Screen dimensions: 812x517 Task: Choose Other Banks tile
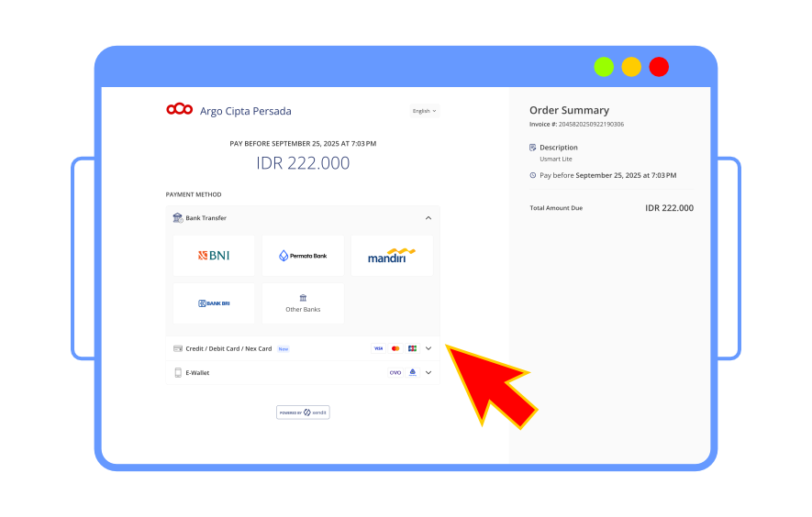point(303,303)
